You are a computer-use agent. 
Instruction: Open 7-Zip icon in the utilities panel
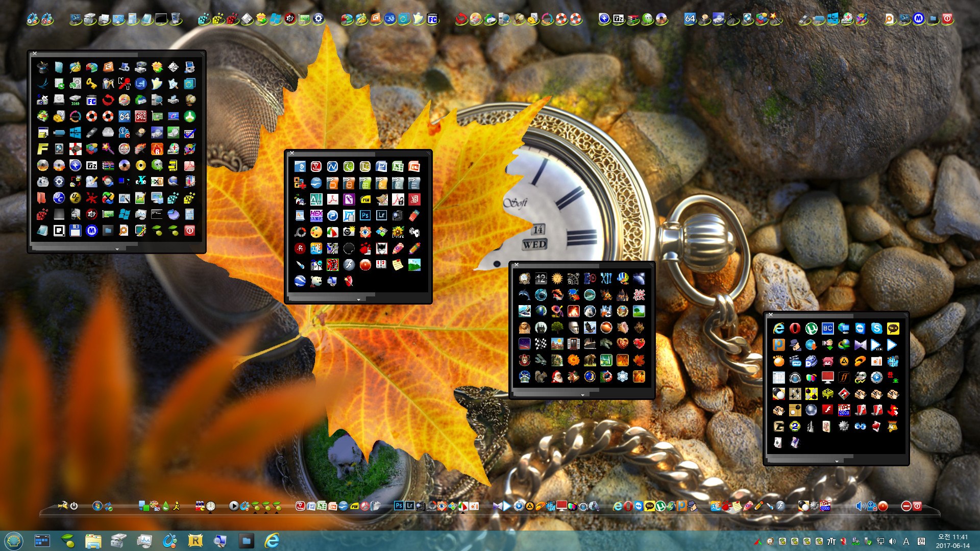pos(91,165)
